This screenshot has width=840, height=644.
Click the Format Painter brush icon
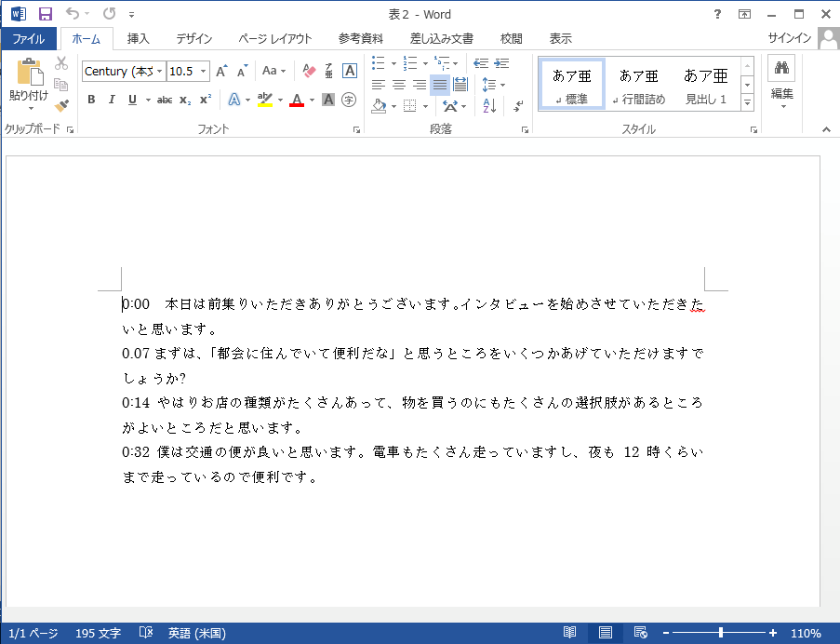point(61,106)
